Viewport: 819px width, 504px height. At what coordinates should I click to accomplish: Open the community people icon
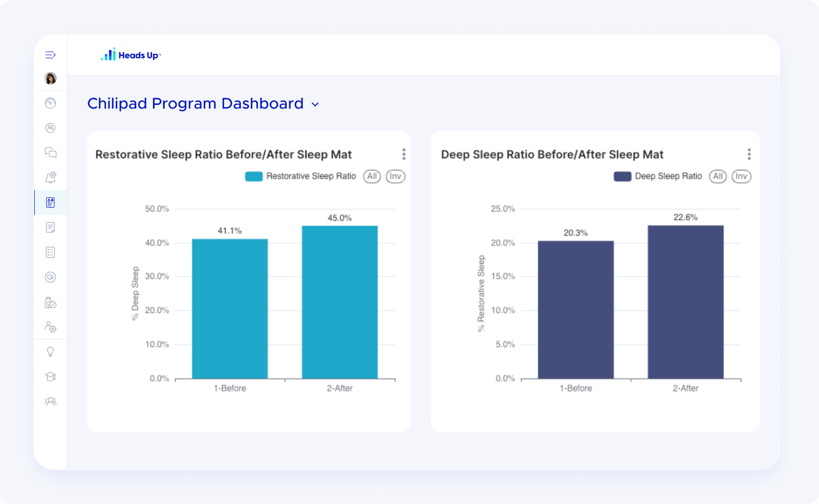click(50, 402)
